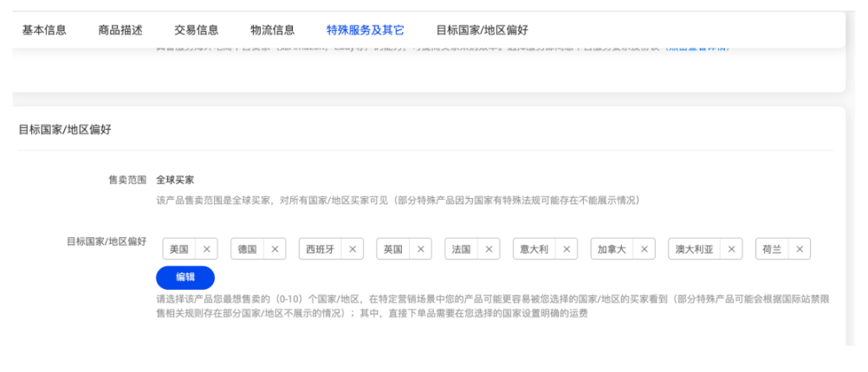868x372 pixels.
Task: Click the 加拿大 tag label
Action: point(612,249)
